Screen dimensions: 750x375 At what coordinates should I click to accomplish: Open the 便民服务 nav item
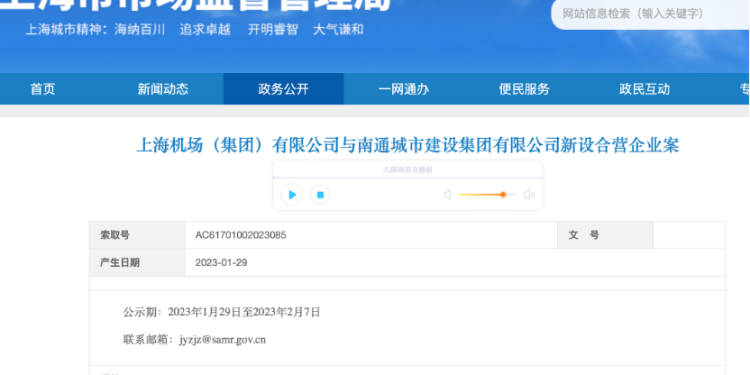(524, 89)
